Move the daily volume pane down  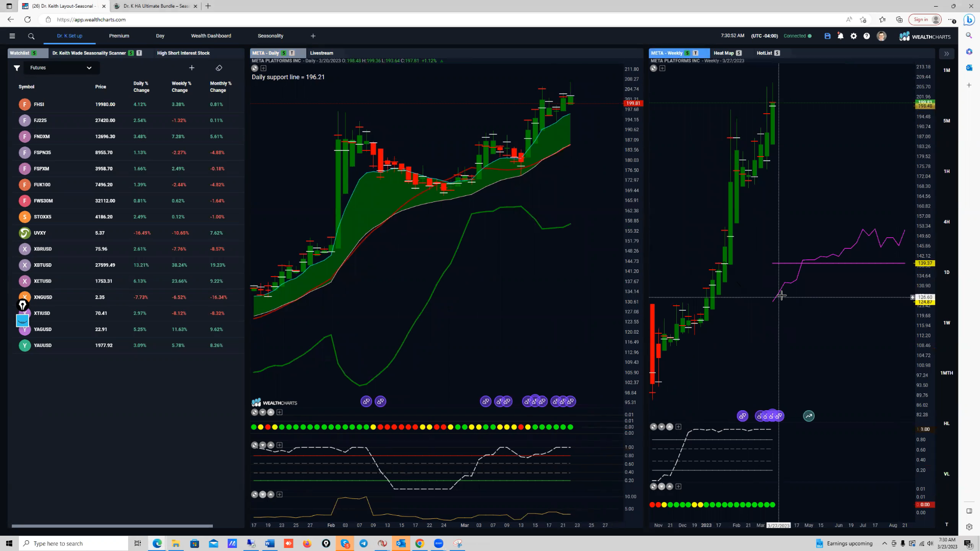pyautogui.click(x=263, y=494)
